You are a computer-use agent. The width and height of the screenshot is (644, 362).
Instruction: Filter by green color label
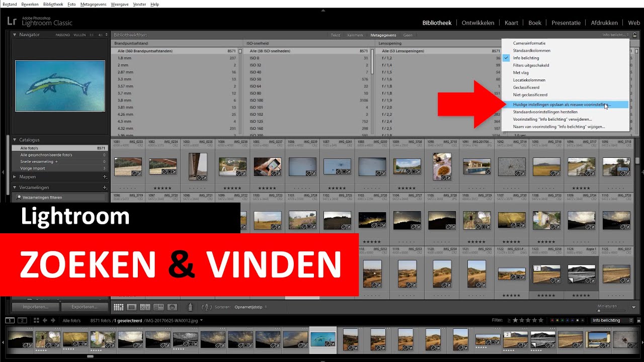pos(562,320)
